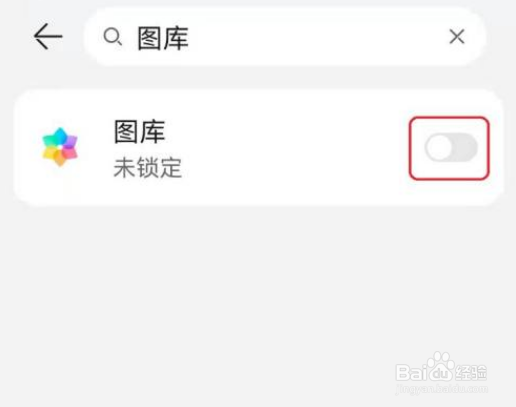Viewport: 516px width, 407px height.
Task: Tap the magnifier search icon
Action: (x=112, y=36)
